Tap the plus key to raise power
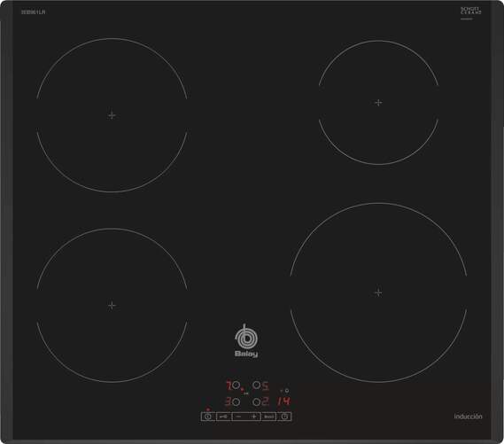 click(254, 417)
